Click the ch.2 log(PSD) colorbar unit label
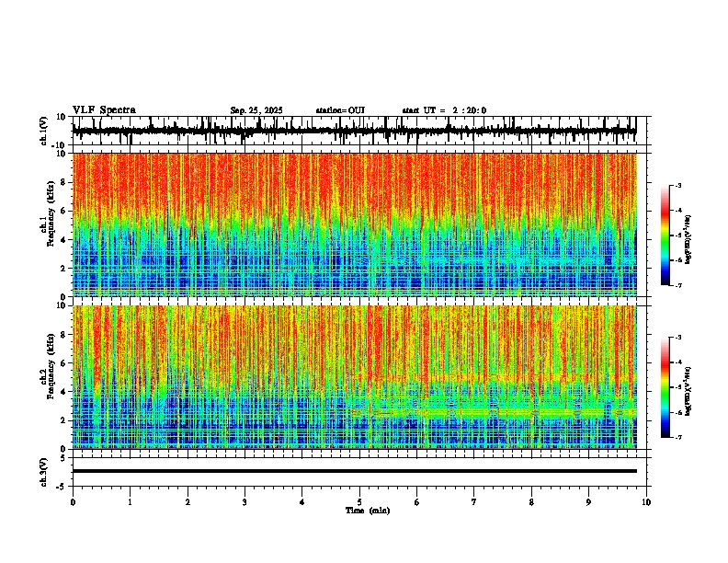 pos(688,391)
